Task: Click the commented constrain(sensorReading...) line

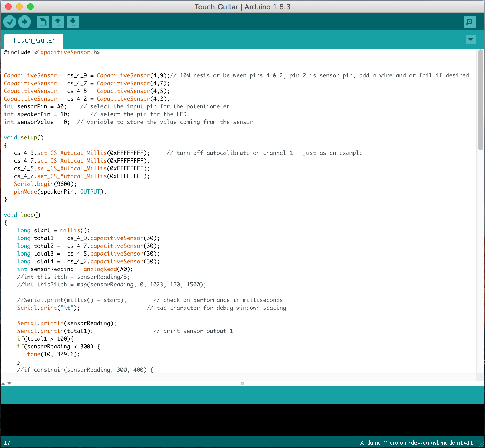Action: [85, 370]
